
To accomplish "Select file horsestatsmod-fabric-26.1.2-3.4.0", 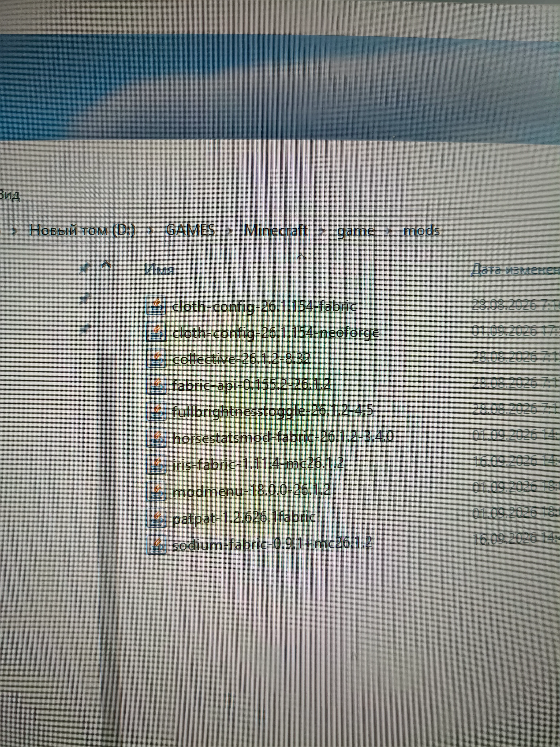I will 283,437.
